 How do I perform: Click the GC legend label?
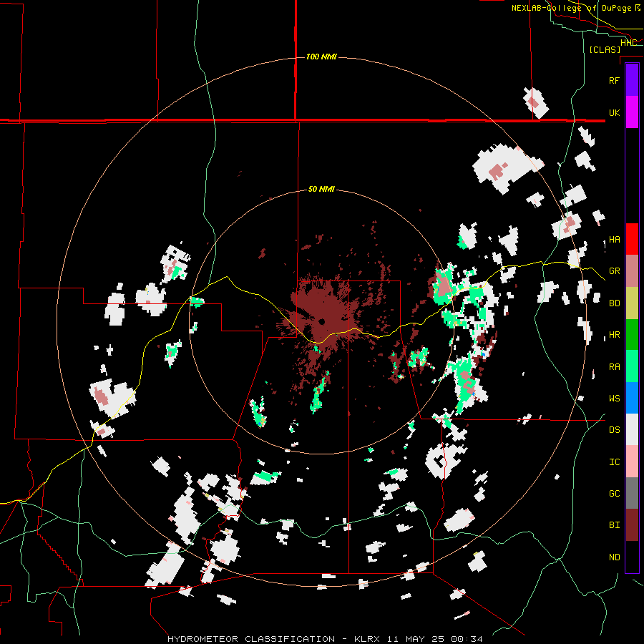tap(614, 494)
